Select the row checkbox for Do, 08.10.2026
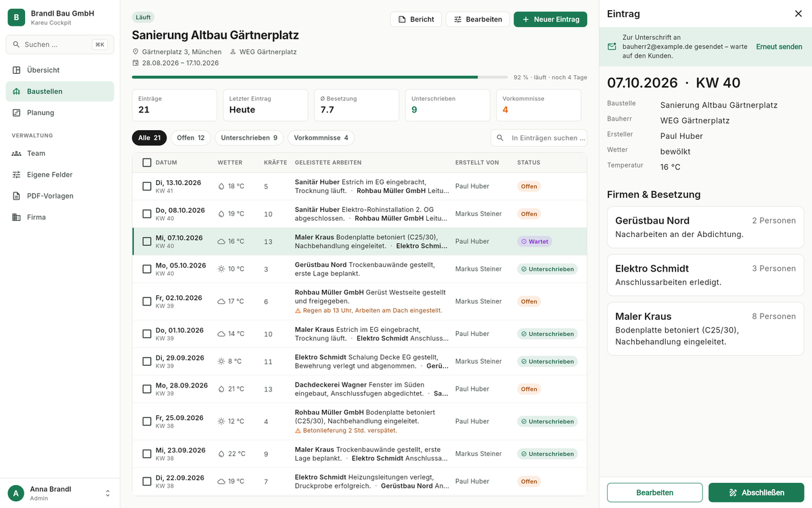Screen dimensions: 812x508 (x=147, y=214)
